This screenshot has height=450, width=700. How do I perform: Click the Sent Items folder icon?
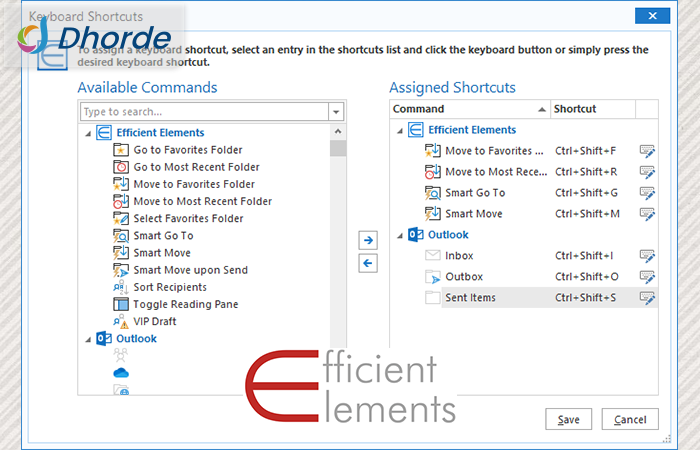click(x=433, y=297)
